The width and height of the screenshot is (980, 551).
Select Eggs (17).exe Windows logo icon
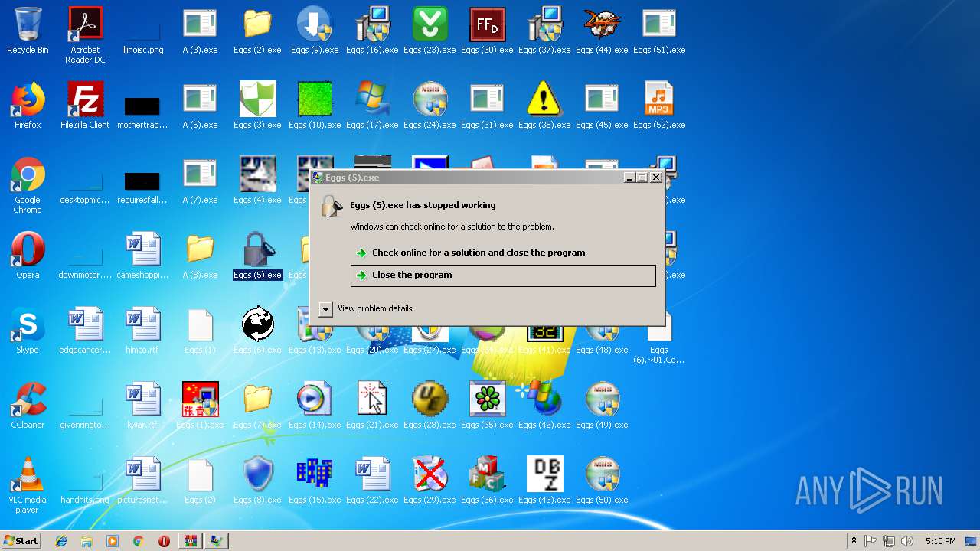click(372, 99)
